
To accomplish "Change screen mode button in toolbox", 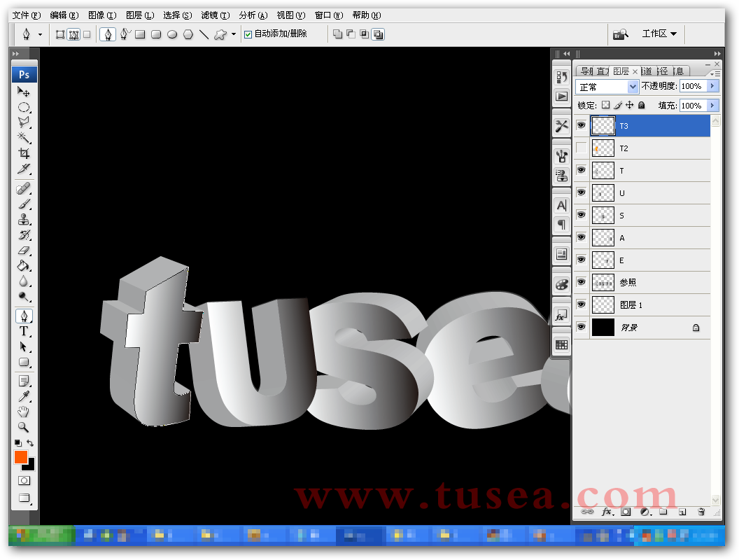I will (24, 498).
